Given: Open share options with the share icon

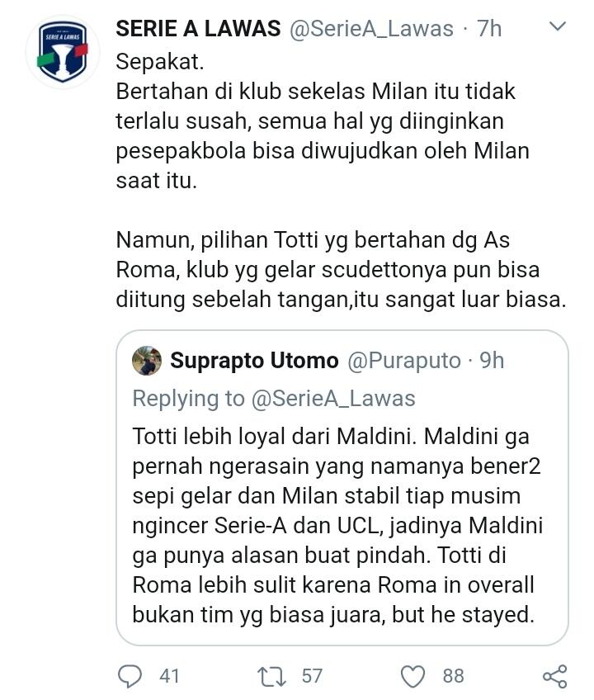Looking at the screenshot, I should coord(554,676).
